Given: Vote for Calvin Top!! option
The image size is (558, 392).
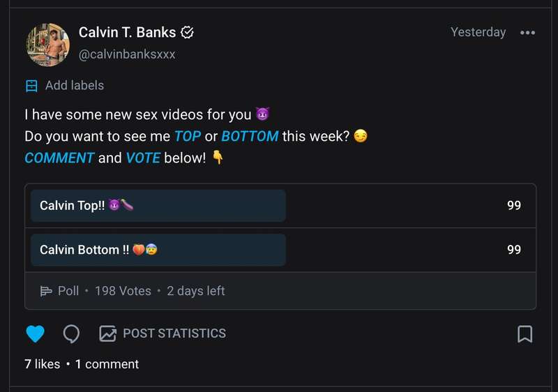Looking at the screenshot, I should [x=280, y=206].
